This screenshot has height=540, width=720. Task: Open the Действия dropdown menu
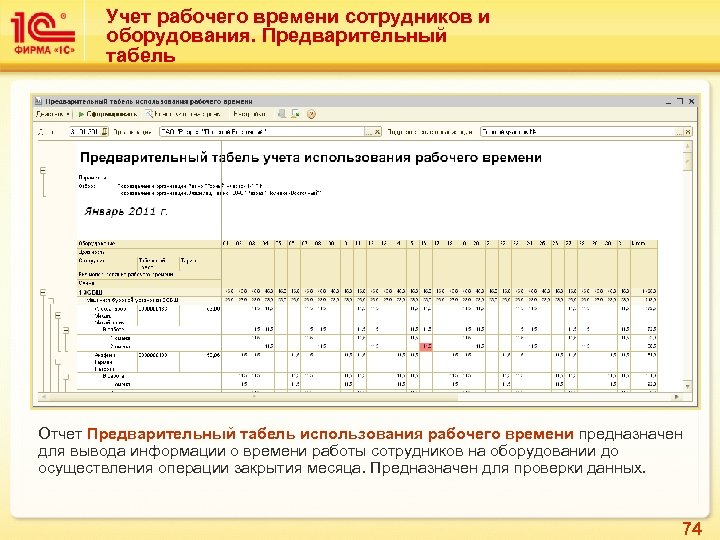coord(53,114)
